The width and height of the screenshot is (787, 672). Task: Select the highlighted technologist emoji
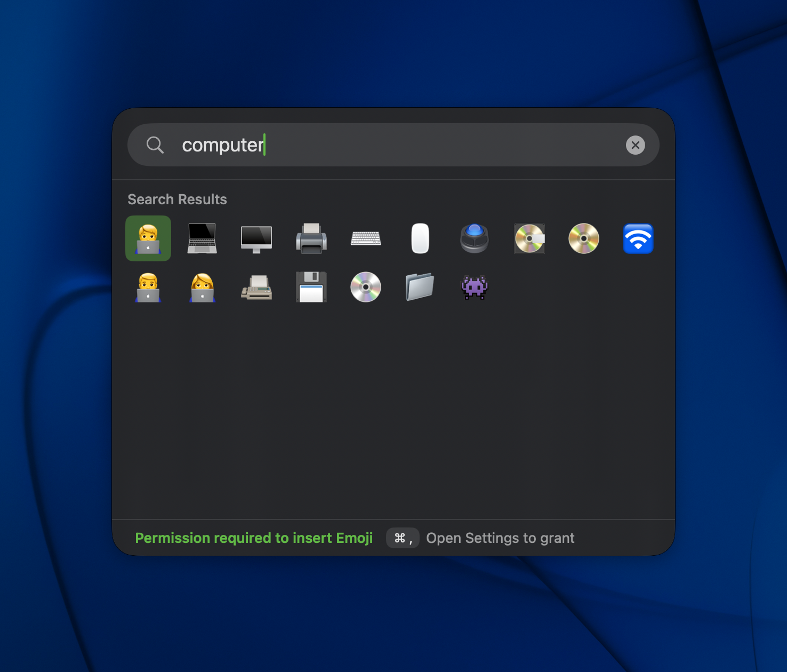148,238
